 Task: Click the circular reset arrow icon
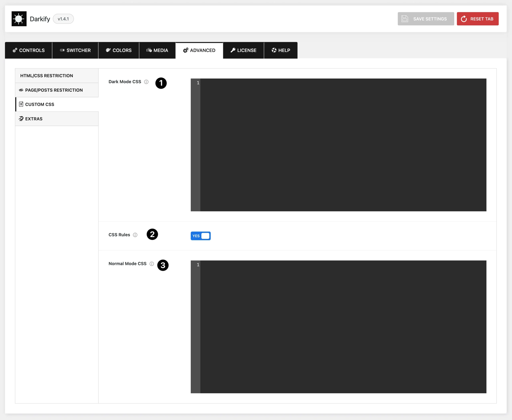464,19
